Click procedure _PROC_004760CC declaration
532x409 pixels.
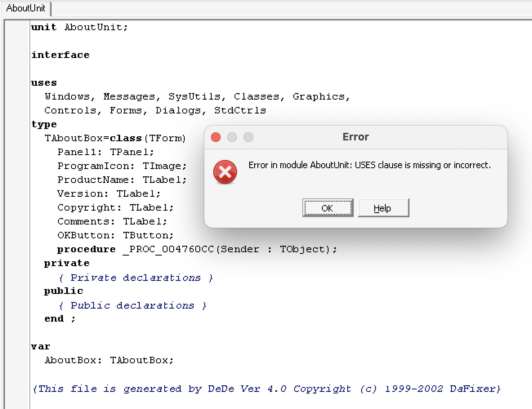(197, 249)
